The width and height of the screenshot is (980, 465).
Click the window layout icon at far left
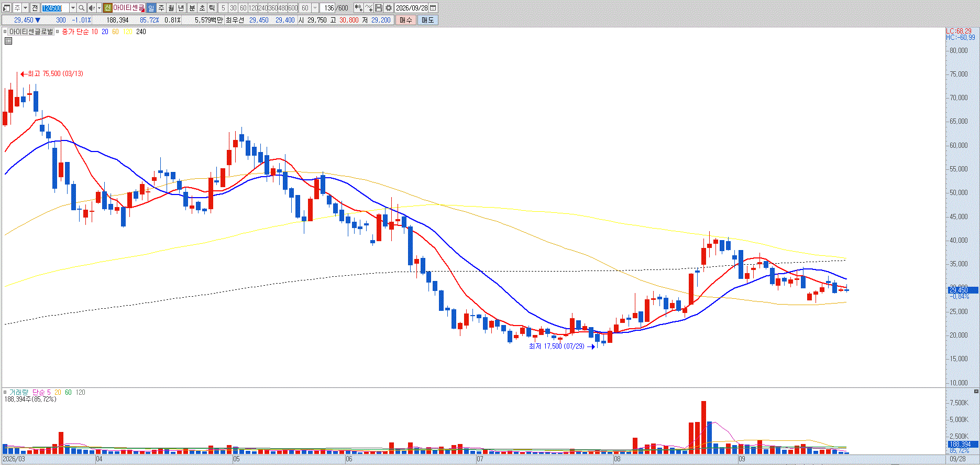(6, 8)
